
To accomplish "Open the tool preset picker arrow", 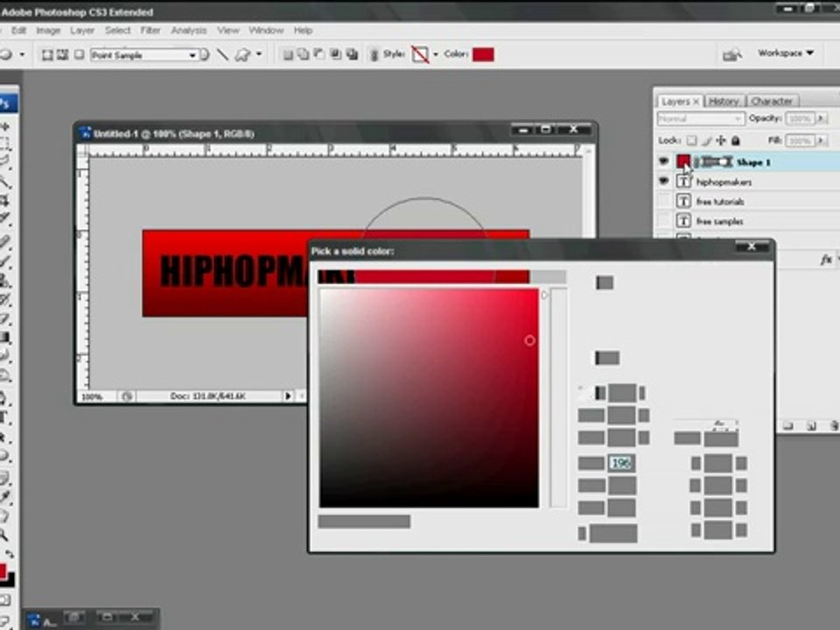I will pyautogui.click(x=22, y=54).
